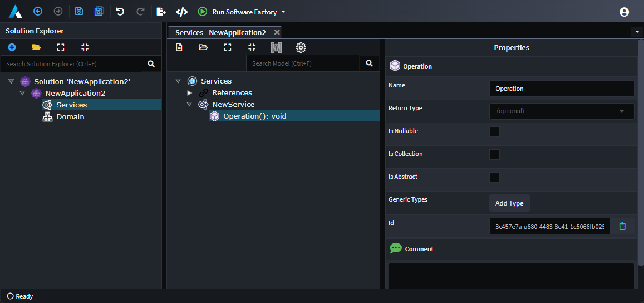Viewport: 644px width, 303px height.
Task: Undo the last action
Action: [x=120, y=12]
